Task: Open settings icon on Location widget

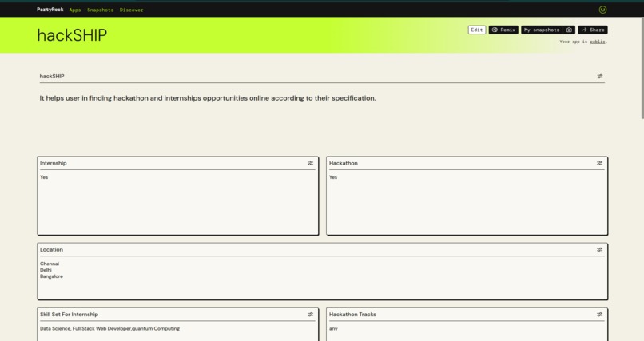Action: pyautogui.click(x=599, y=249)
